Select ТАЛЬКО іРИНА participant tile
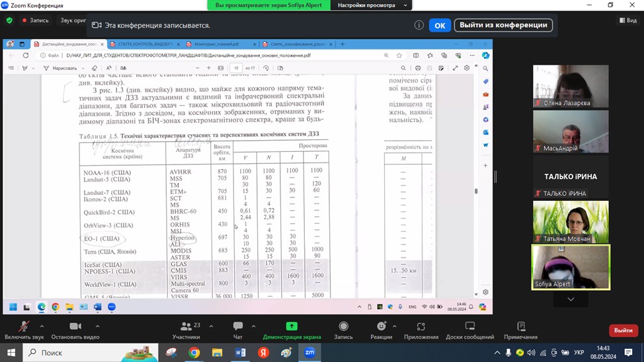Screen dimensions: 644x362 (571, 177)
